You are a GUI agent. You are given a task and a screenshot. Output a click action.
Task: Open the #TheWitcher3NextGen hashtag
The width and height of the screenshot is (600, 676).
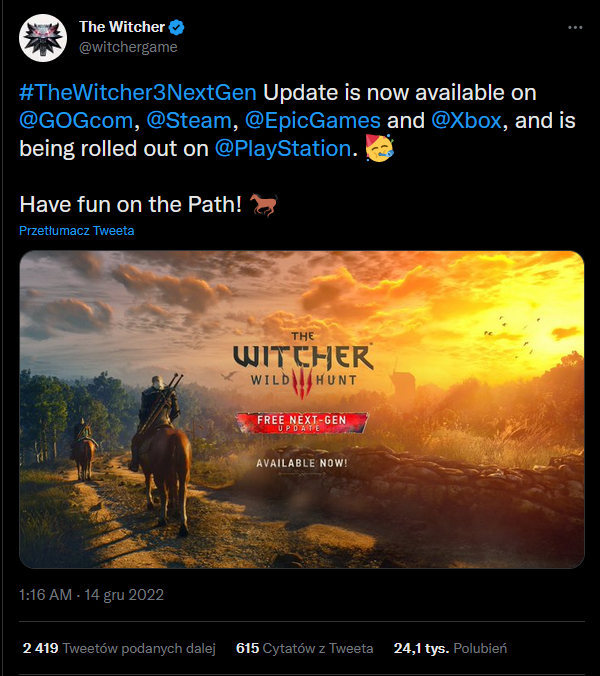click(138, 93)
